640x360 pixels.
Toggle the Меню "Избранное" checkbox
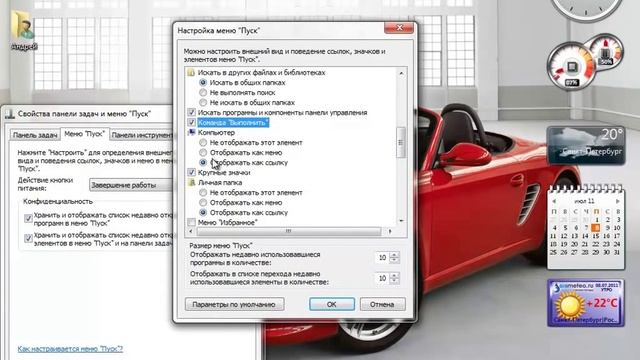tap(191, 222)
